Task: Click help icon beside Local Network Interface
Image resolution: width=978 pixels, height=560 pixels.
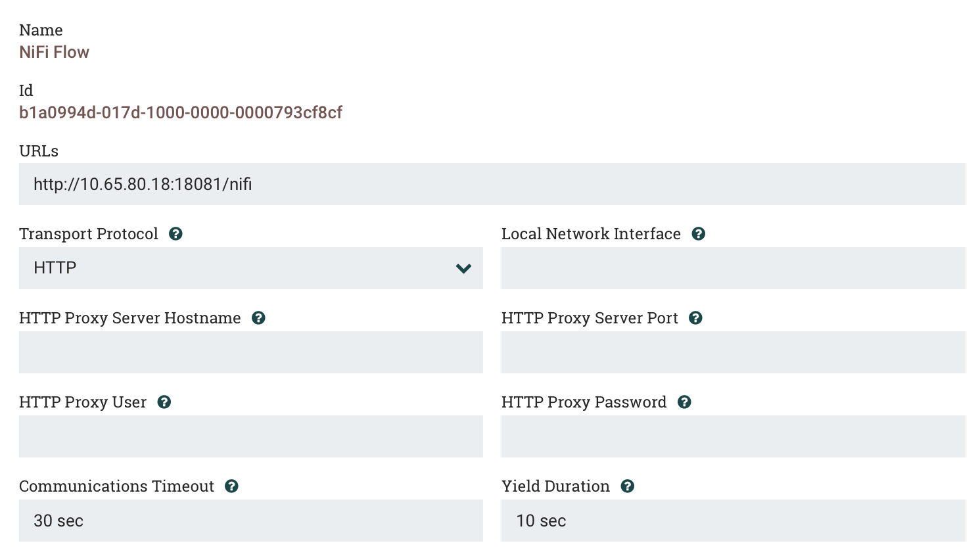Action: (x=699, y=234)
